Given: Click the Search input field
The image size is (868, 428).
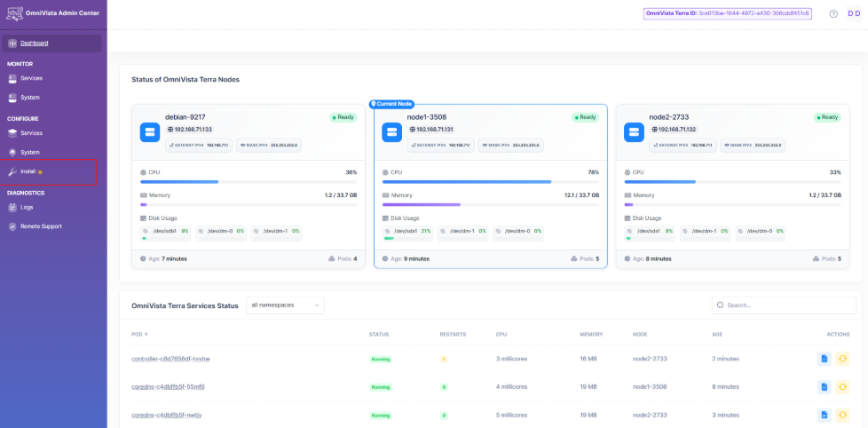Looking at the screenshot, I should pyautogui.click(x=784, y=305).
